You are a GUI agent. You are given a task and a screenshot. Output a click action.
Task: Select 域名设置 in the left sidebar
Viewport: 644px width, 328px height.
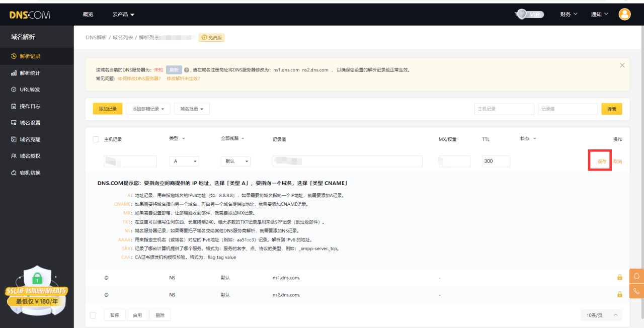30,123
